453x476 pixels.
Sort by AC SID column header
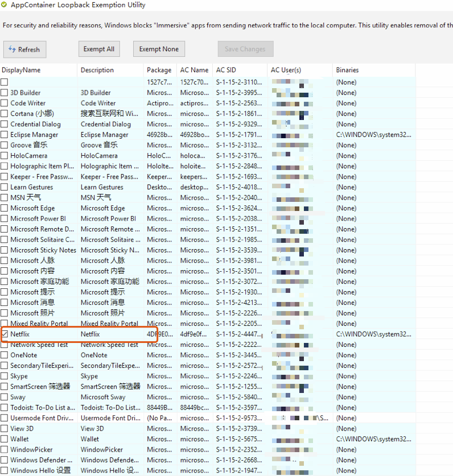coord(240,70)
